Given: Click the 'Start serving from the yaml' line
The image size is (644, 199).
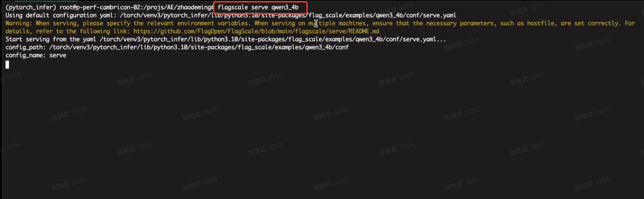Looking at the screenshot, I should click(225, 39).
